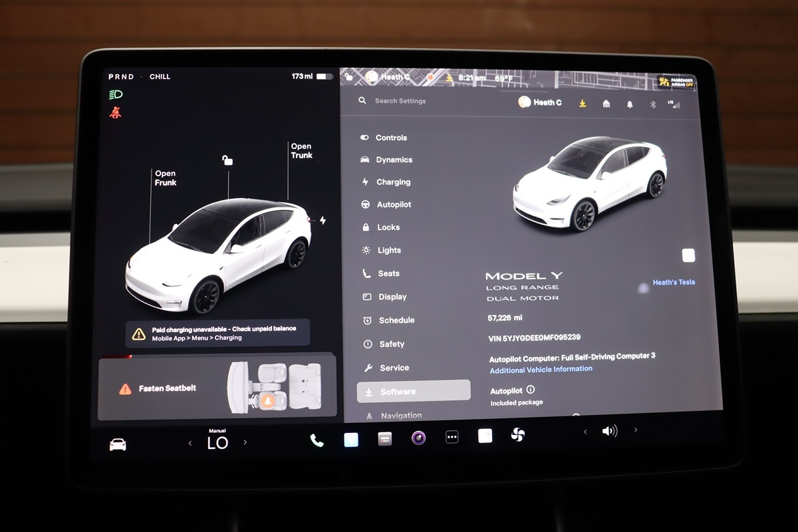The image size is (798, 532).
Task: Raise temperature with the right chevron
Action: [x=245, y=442]
